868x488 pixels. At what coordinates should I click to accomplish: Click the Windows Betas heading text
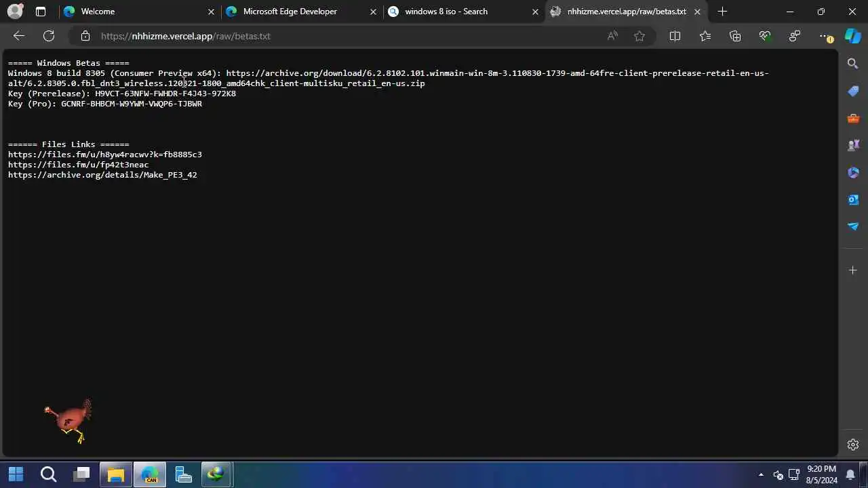(x=68, y=63)
